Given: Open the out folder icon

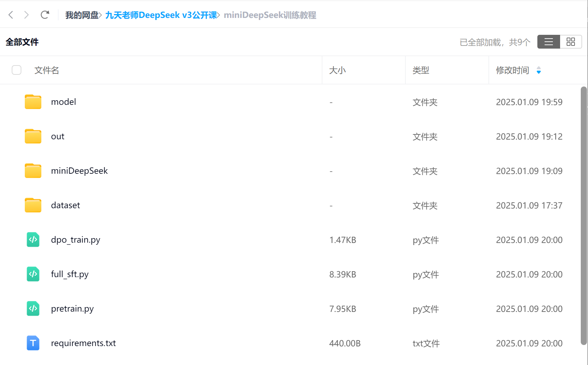Looking at the screenshot, I should click(33, 136).
